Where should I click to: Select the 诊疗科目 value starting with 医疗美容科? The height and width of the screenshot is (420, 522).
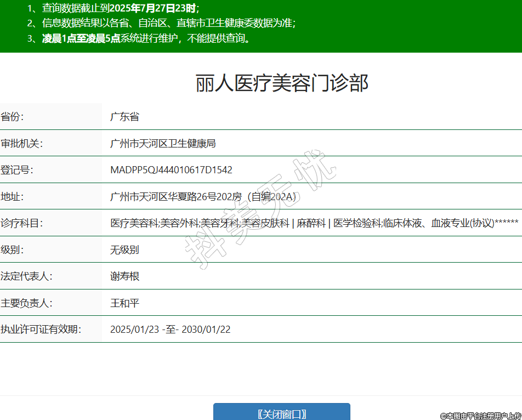click(x=314, y=223)
